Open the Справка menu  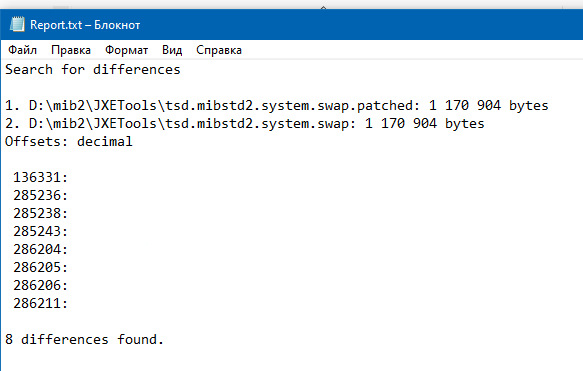219,50
